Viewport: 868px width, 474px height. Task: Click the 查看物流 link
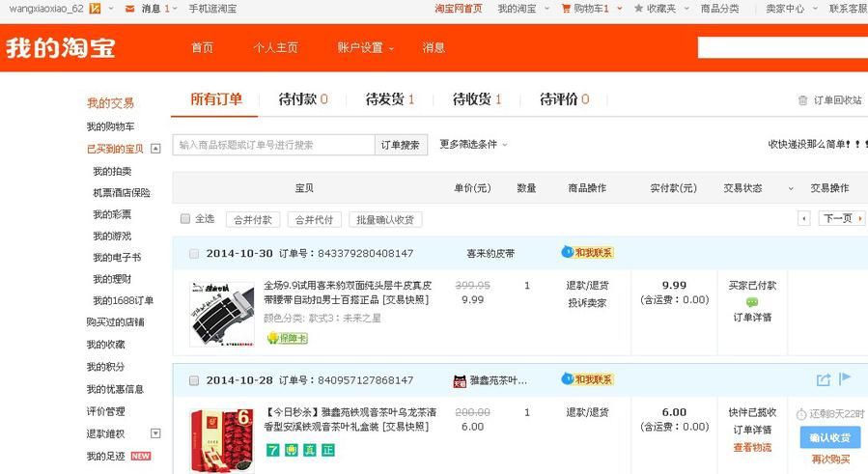point(752,447)
